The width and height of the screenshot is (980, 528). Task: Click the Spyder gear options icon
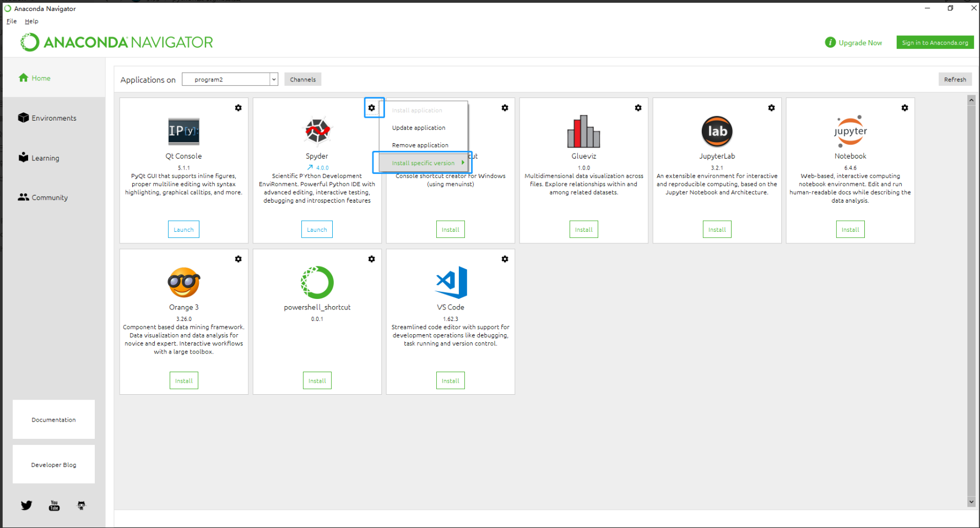(x=372, y=108)
